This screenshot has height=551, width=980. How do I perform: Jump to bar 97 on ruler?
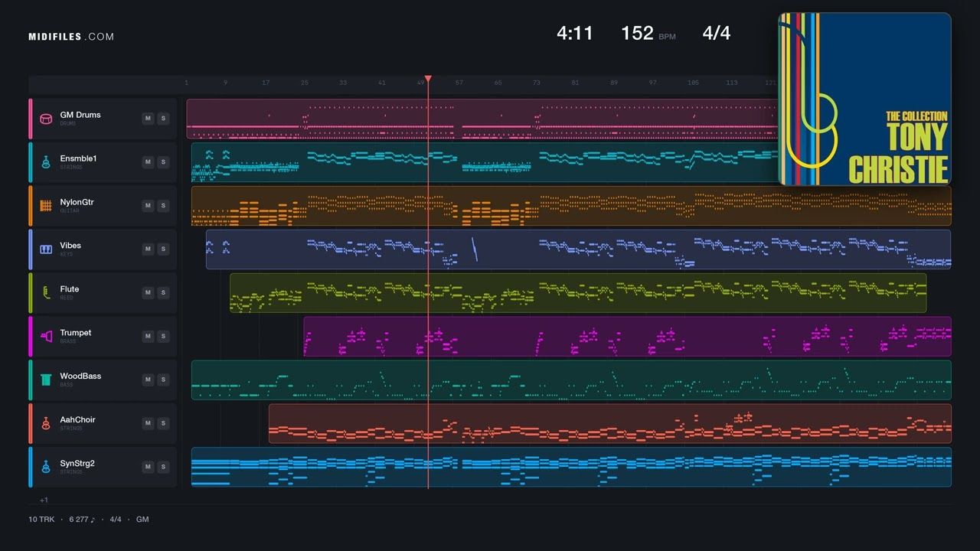pos(652,83)
